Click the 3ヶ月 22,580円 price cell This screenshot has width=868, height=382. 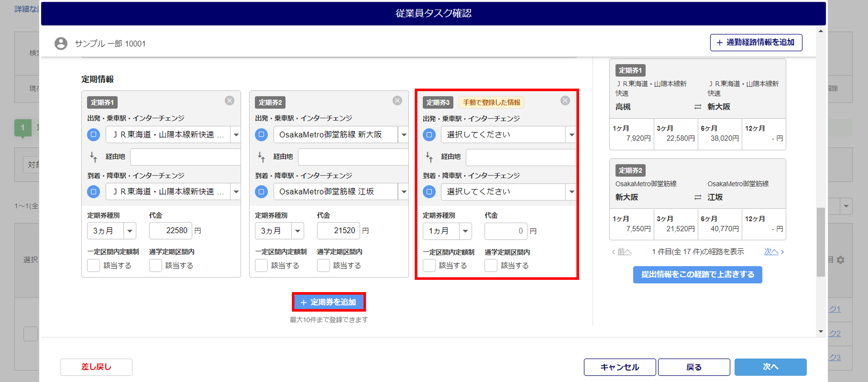[x=676, y=134]
